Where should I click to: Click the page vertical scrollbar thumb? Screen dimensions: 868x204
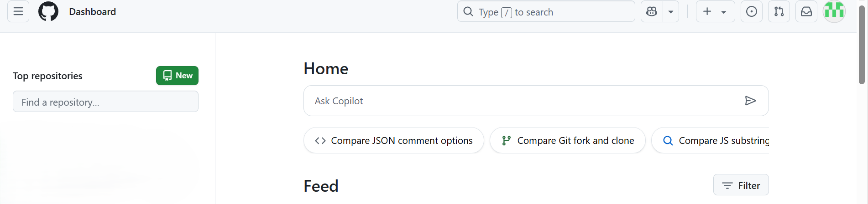[x=862, y=45]
